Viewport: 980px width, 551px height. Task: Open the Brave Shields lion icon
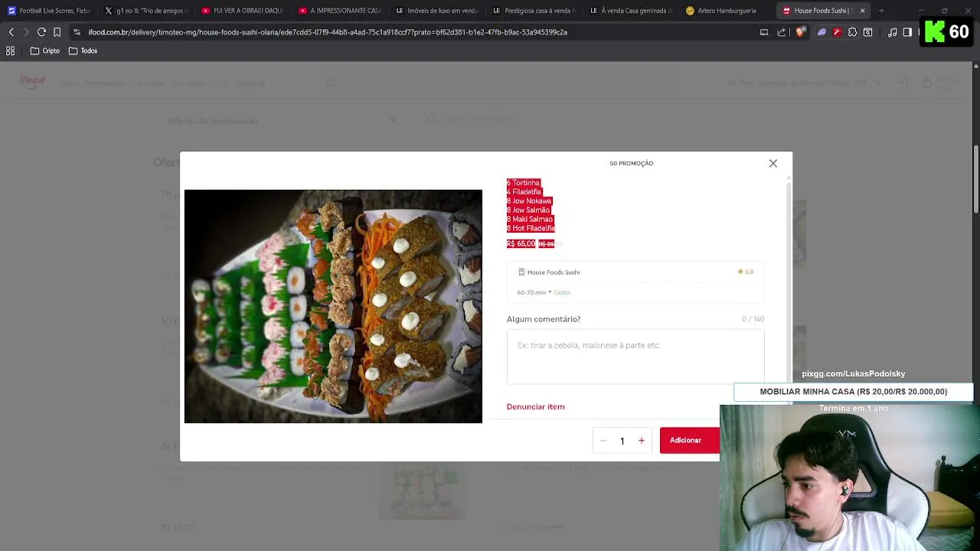pos(800,32)
